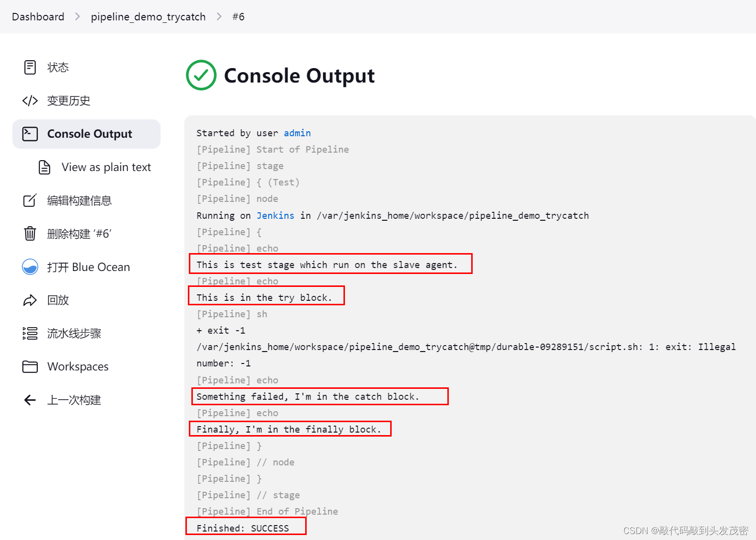Click the line 'This is in the try block.'

coord(264,297)
